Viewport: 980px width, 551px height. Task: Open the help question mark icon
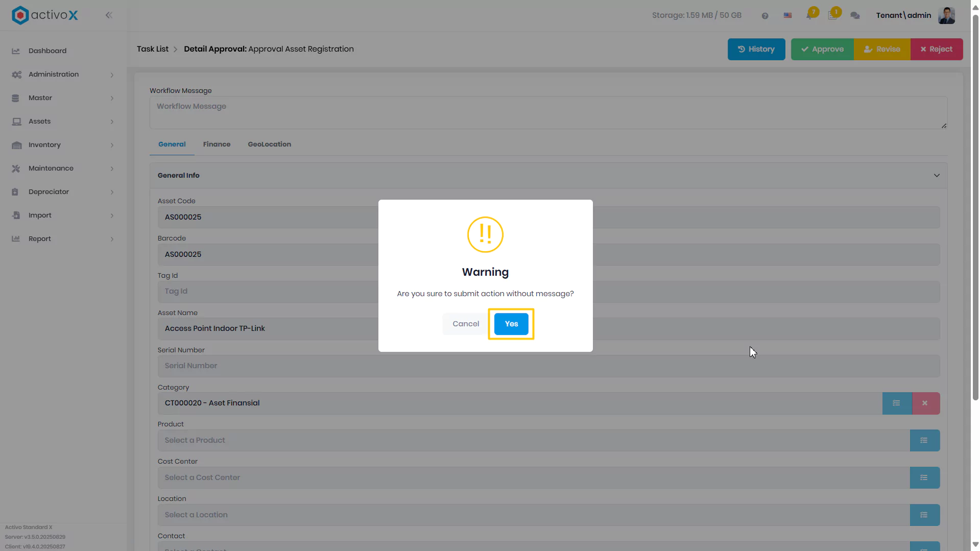click(x=765, y=16)
